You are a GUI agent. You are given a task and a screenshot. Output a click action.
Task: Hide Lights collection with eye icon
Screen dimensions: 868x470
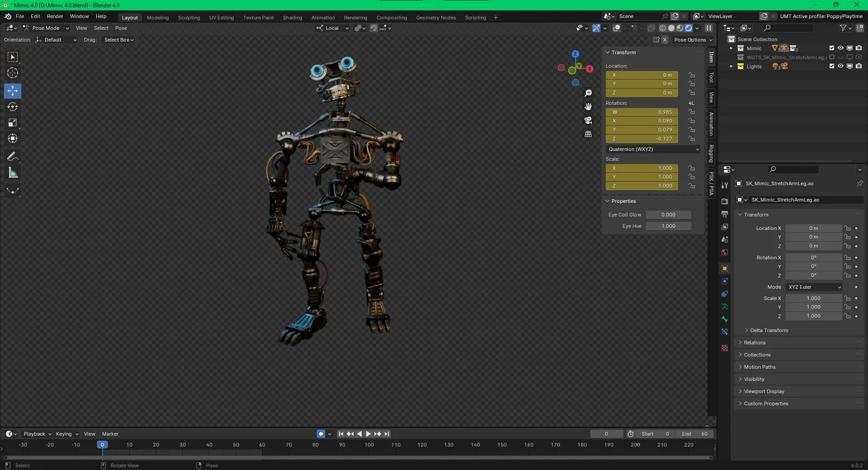pos(840,66)
